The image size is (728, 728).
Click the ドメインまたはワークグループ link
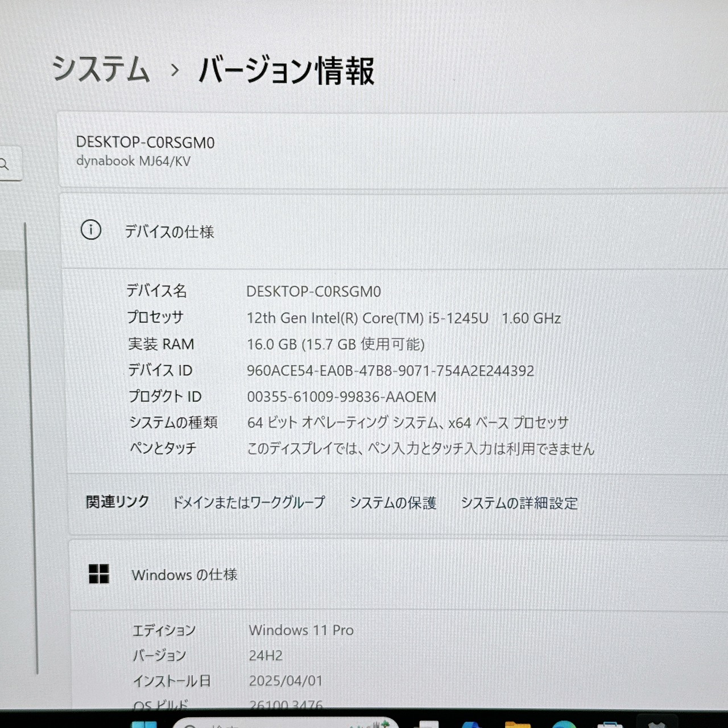tap(249, 503)
